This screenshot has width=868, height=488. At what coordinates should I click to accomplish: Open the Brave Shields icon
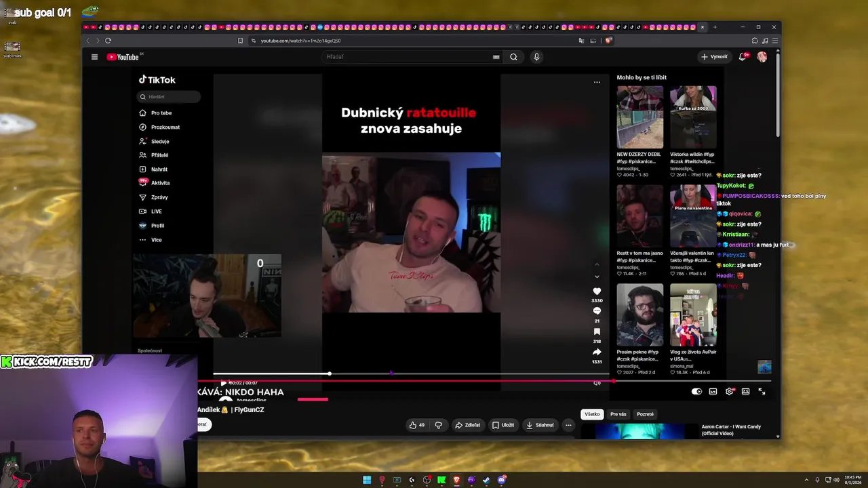pyautogui.click(x=609, y=41)
